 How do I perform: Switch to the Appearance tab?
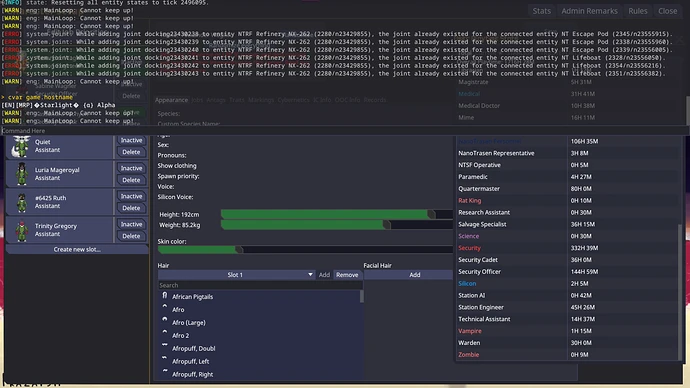(x=171, y=100)
